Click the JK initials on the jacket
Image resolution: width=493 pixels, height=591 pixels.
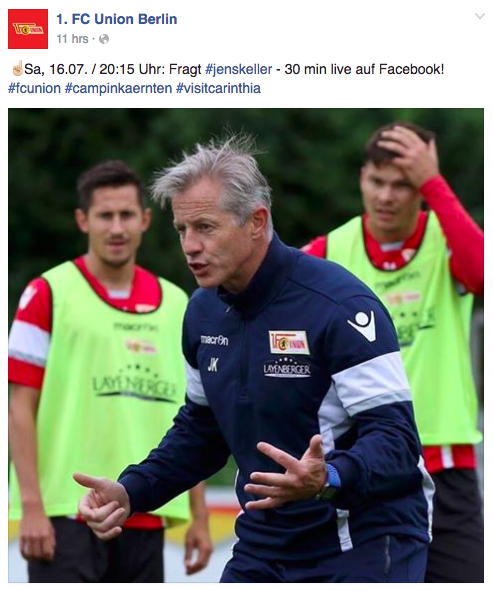(213, 364)
